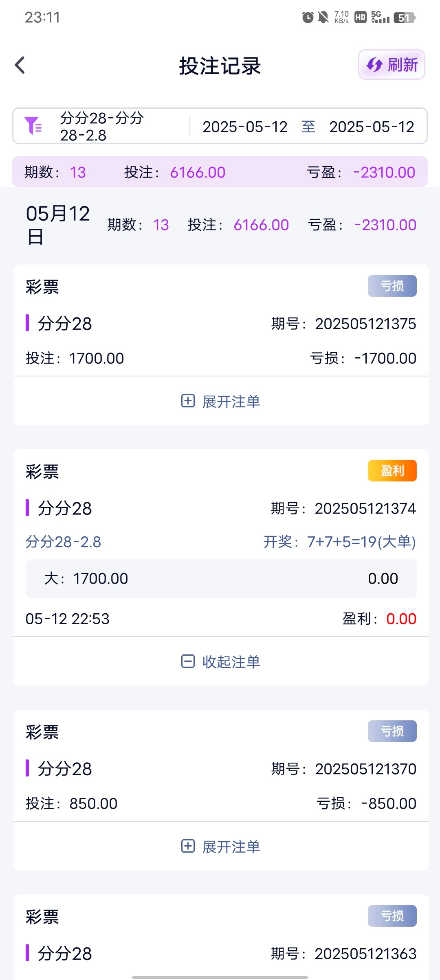Expand bet slip for issue 202505121370

tap(231, 847)
